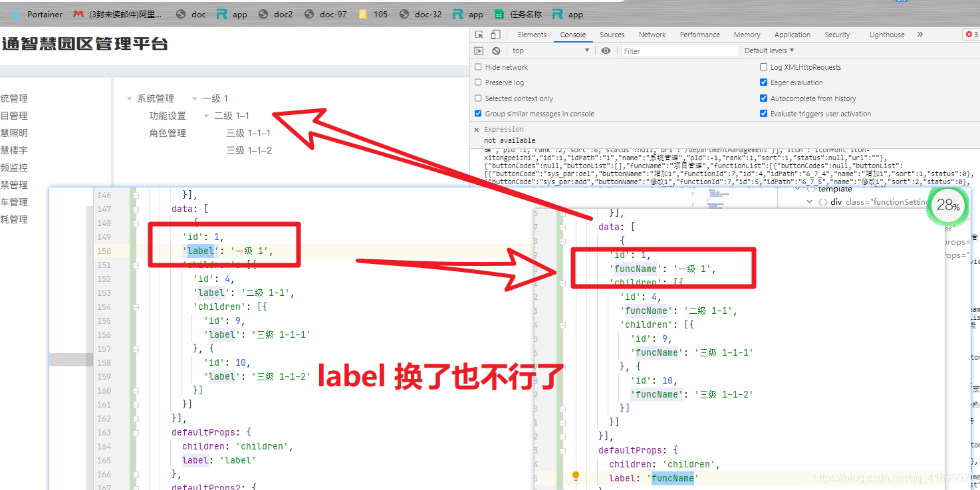Screen dimensions: 980x490
Task: Click the highlighted 'funcName' value in defaultProps
Action: pos(672,478)
